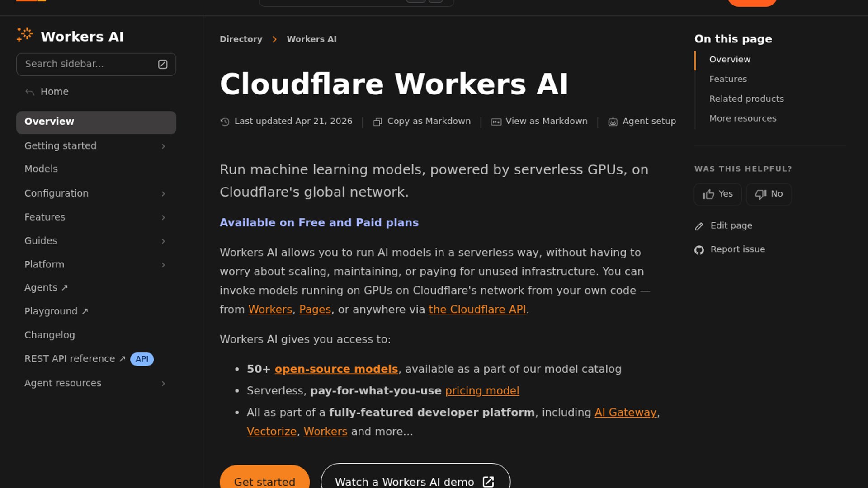
Task: Click the Cloudflare Workers AI page heading
Action: click(x=394, y=84)
